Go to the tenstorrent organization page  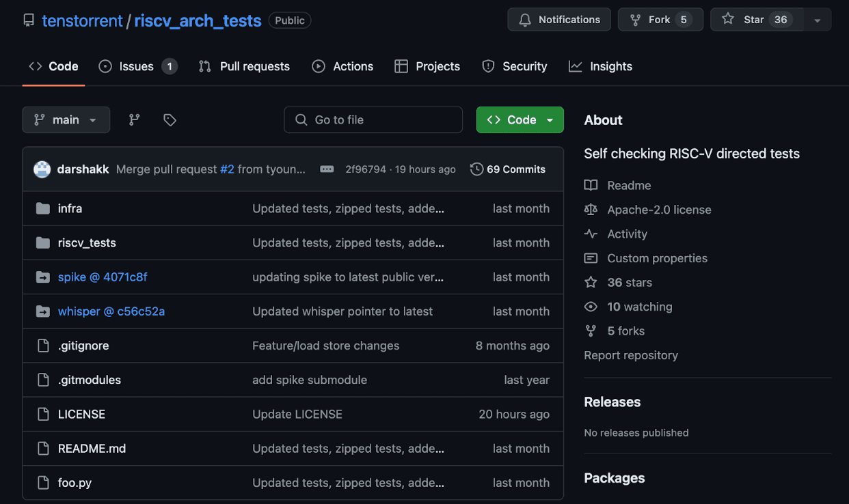click(x=82, y=20)
